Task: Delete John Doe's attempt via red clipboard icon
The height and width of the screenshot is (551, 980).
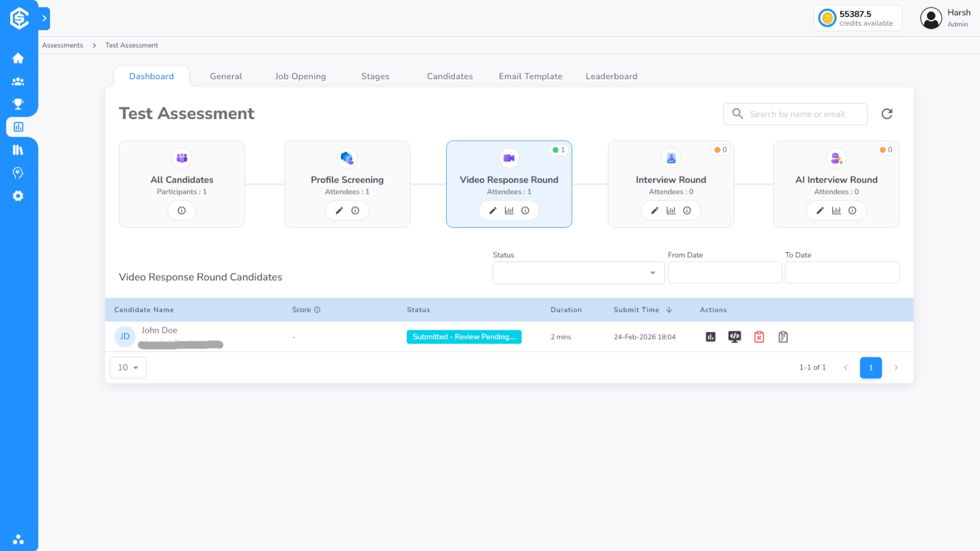Action: tap(759, 336)
